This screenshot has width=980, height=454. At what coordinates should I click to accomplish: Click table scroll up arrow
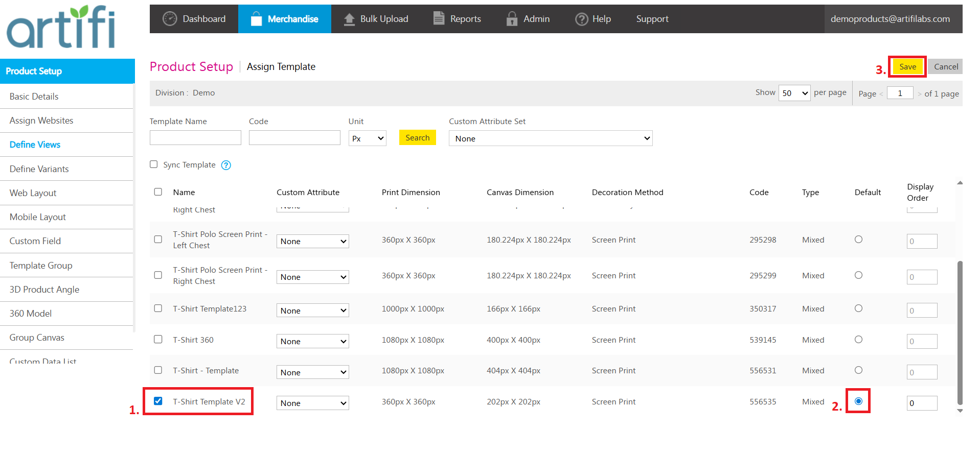[x=960, y=182]
